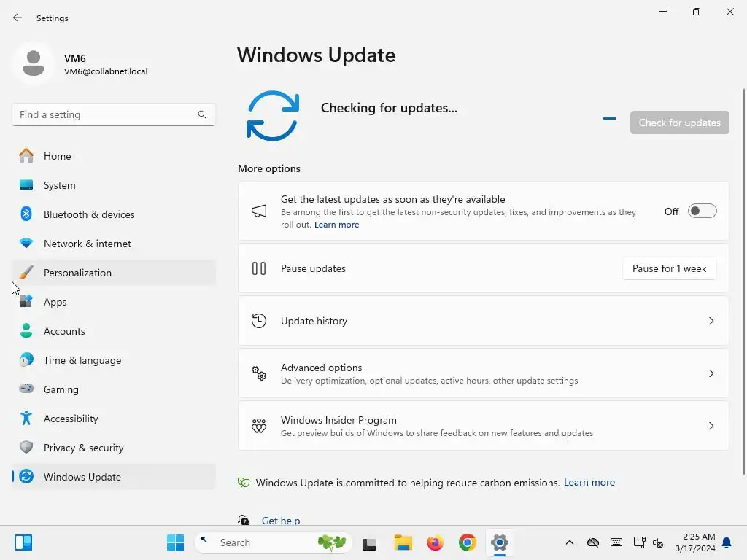Viewport: 747px width, 560px height.
Task: Click the Network wifi icon
Action: [x=26, y=243]
